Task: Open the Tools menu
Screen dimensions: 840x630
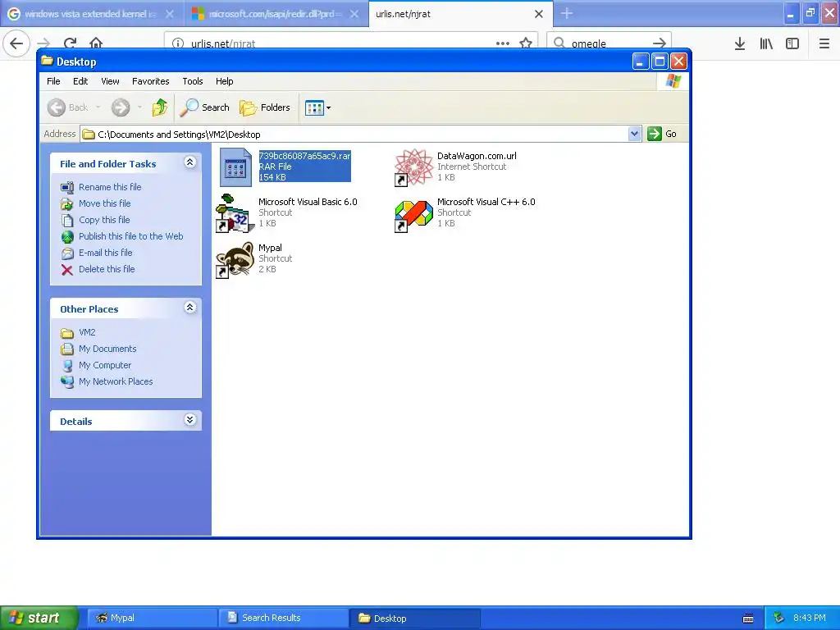Action: [192, 81]
